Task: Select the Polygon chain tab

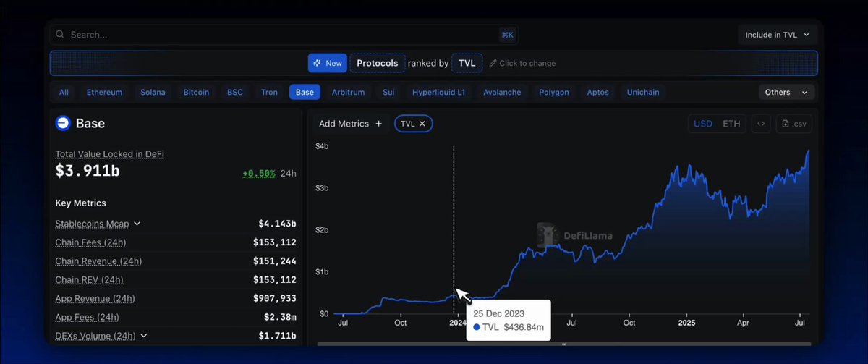Action: [x=554, y=92]
